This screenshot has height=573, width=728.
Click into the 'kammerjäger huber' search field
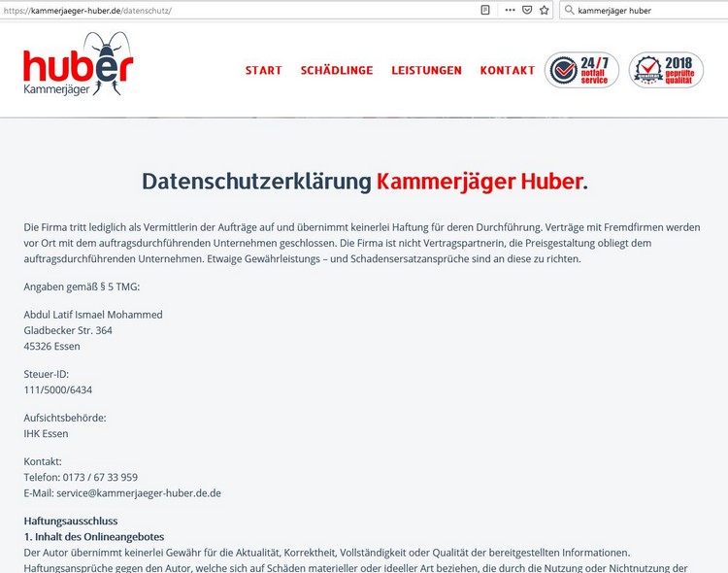[x=645, y=10]
